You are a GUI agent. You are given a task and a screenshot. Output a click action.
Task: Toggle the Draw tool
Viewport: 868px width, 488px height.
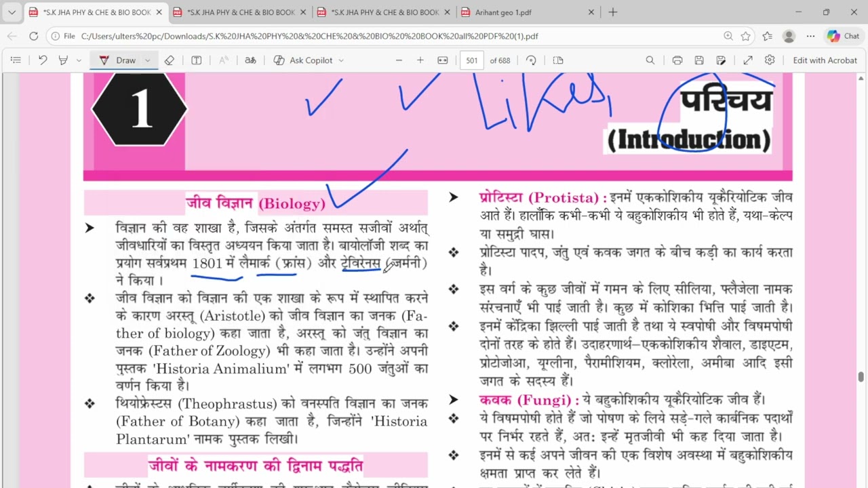pyautogui.click(x=118, y=60)
